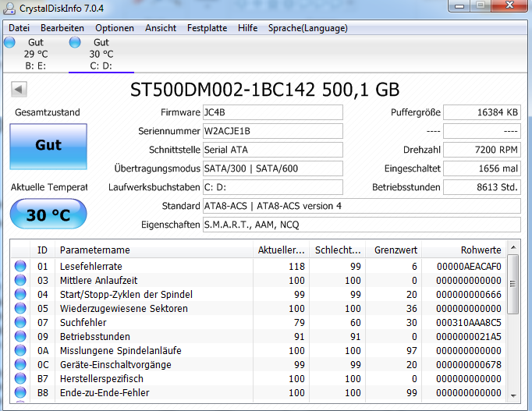Click status orb for Betriebsstunden 09 row

click(20, 336)
